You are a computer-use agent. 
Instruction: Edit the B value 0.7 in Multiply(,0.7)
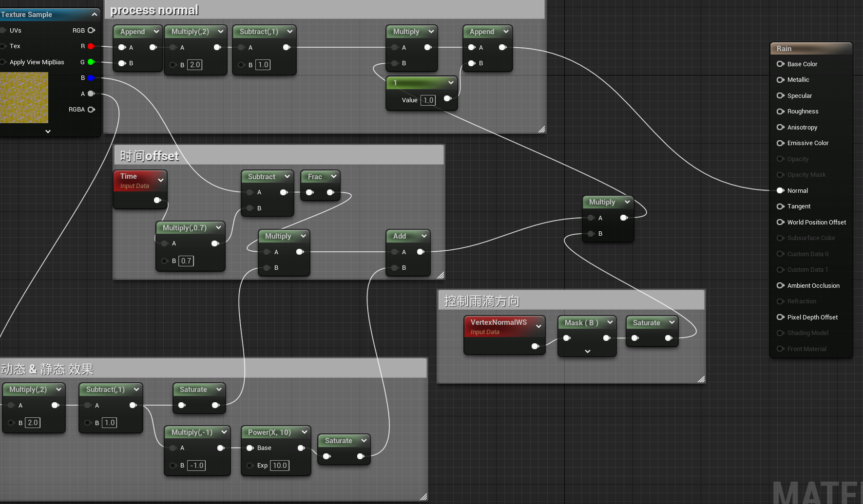click(x=186, y=261)
